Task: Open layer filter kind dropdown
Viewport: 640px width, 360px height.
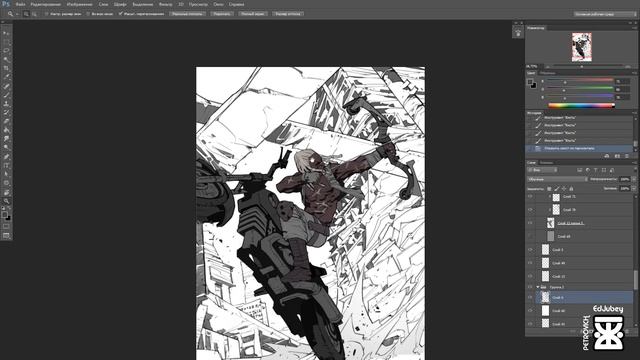Action: 542,170
